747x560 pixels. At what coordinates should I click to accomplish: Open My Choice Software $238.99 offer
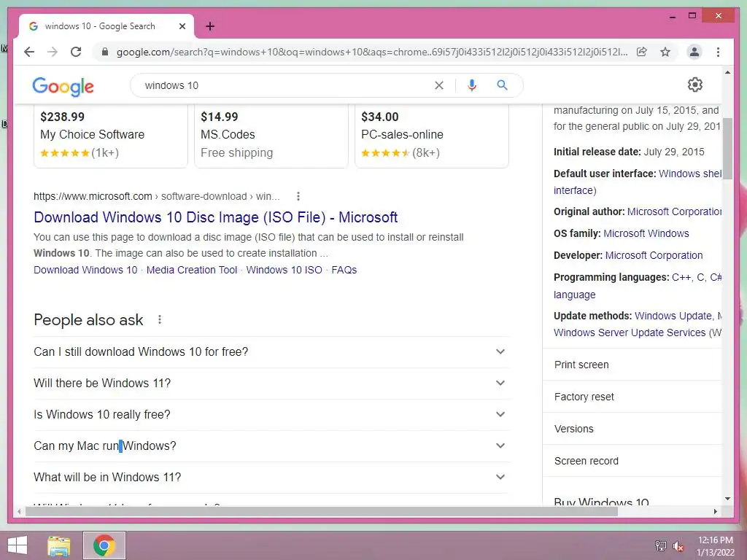coord(111,136)
